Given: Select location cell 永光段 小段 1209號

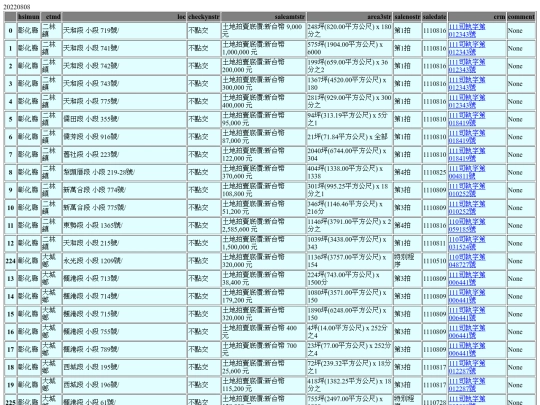Looking at the screenshot, I should point(124,261).
